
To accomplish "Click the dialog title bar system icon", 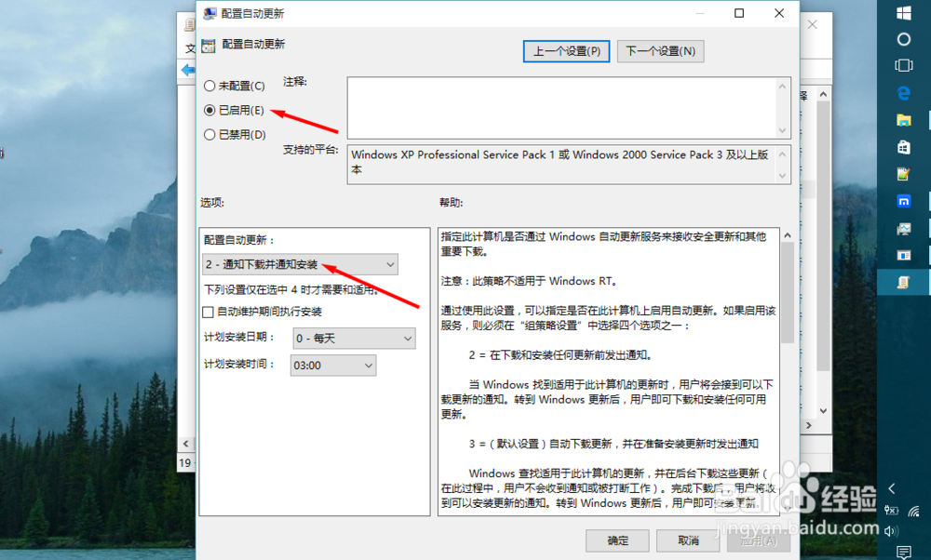I will (x=209, y=14).
